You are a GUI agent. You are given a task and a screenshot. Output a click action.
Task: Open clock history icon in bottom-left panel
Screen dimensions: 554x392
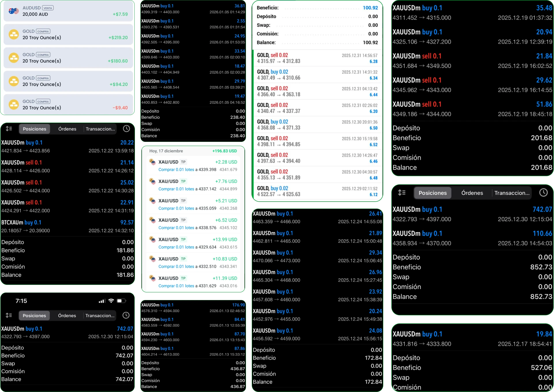[x=126, y=315]
